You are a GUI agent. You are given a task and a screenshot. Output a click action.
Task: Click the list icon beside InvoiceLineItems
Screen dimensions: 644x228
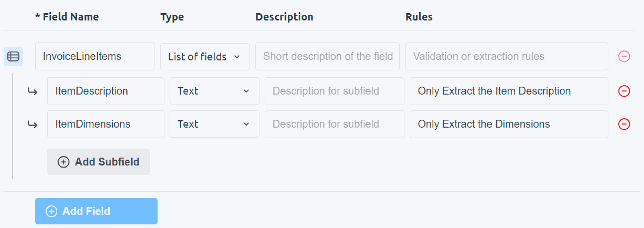click(13, 56)
